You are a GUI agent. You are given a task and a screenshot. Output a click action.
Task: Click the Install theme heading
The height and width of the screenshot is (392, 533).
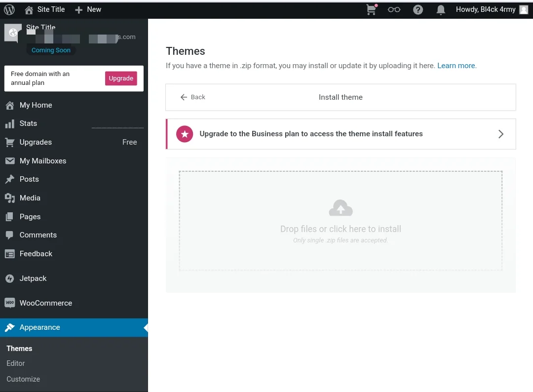[x=341, y=97]
